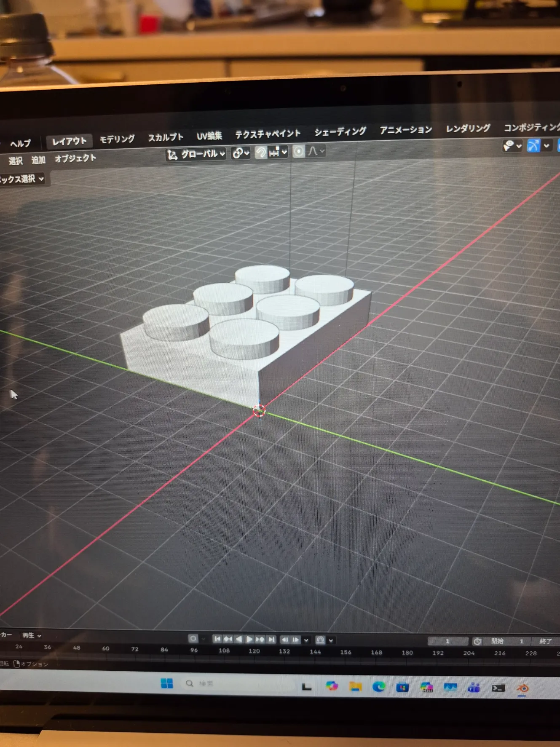
Task: Jump to the previous keyframe
Action: [x=228, y=639]
